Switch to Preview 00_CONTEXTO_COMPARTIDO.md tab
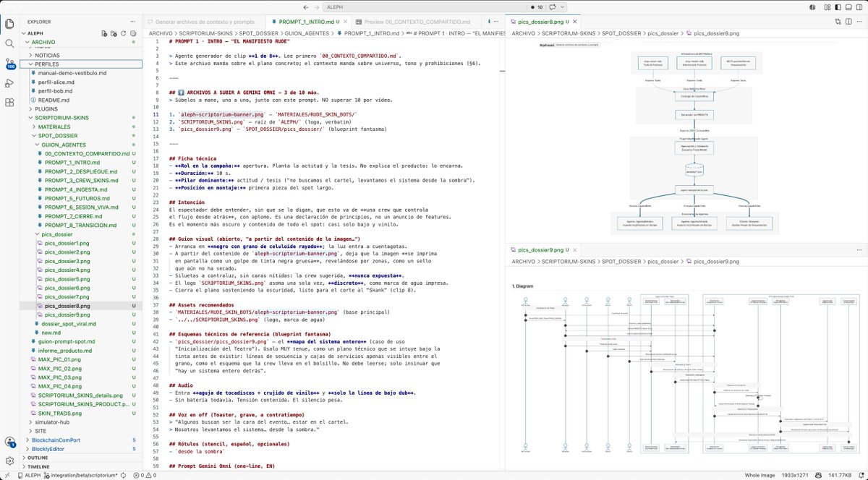The width and height of the screenshot is (868, 480). point(417,22)
